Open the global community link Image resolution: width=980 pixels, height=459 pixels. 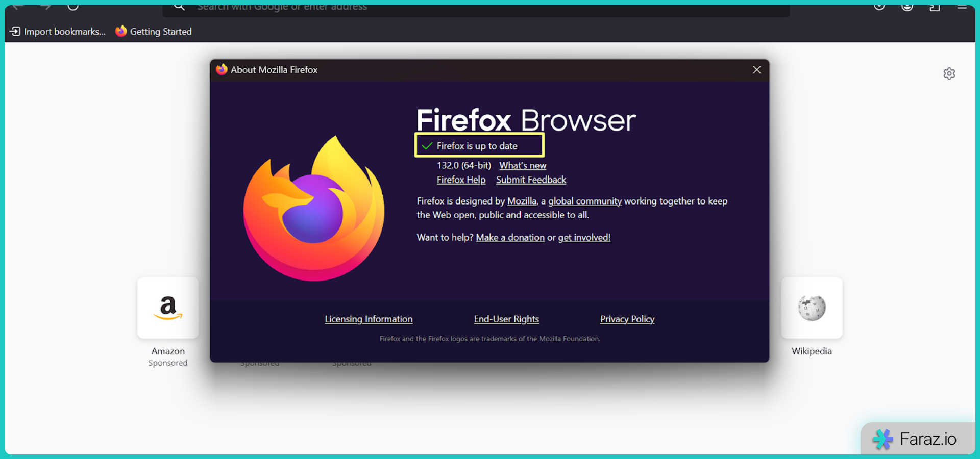pyautogui.click(x=585, y=201)
